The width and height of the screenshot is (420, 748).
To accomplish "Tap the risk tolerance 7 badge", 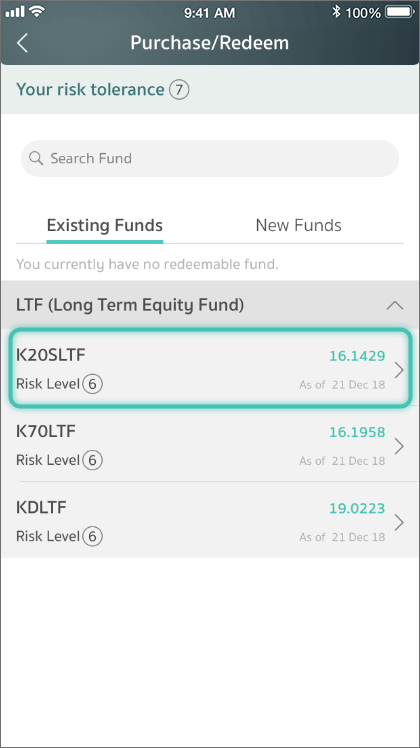I will [179, 89].
